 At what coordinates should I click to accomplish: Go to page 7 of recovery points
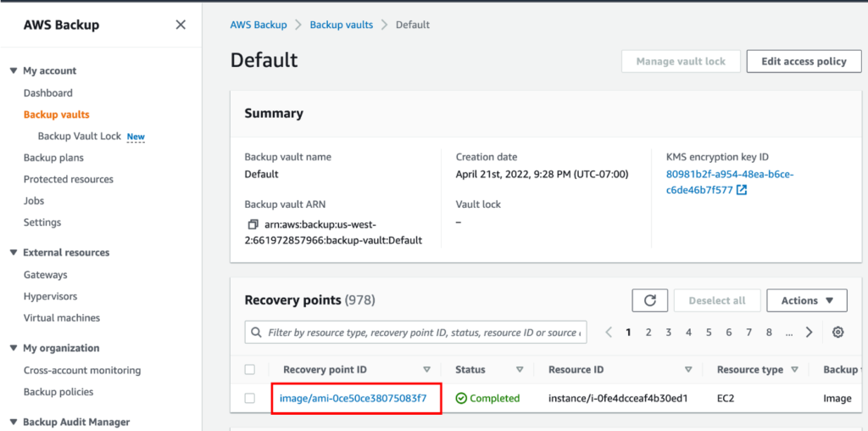coord(749,333)
